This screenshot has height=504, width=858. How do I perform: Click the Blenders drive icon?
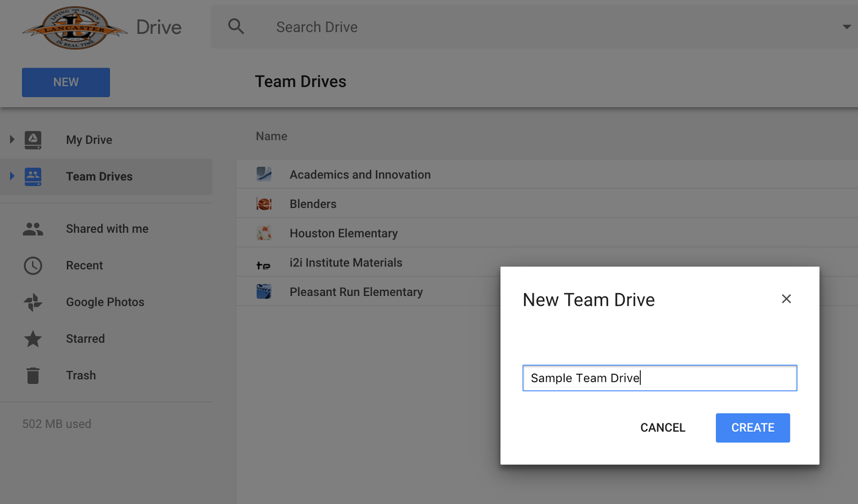264,204
